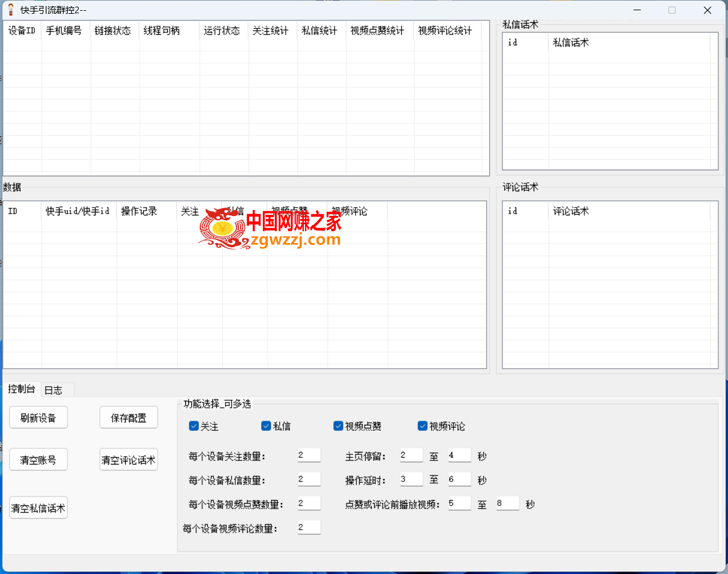Screen dimensions: 728x574
Task: Minimize the 快手引流群控 window
Action: click(637, 10)
